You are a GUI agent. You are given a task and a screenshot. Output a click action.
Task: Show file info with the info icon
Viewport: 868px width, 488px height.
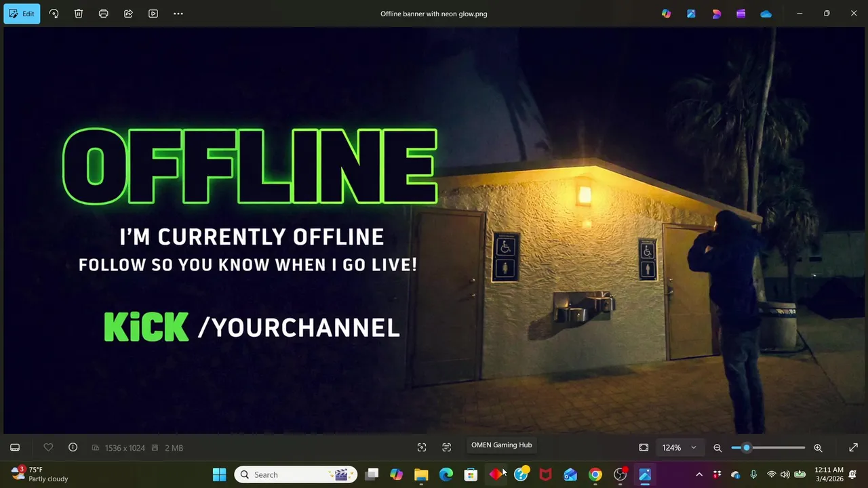(73, 447)
